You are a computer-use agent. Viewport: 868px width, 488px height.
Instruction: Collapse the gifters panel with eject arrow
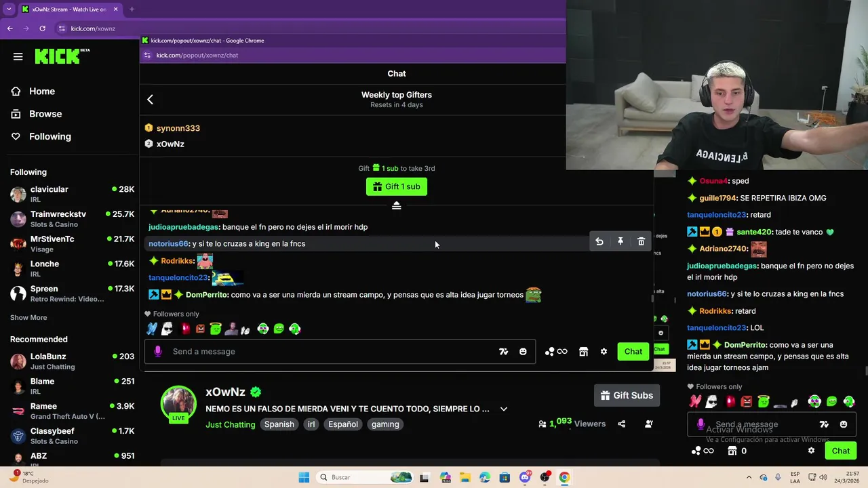pos(397,205)
